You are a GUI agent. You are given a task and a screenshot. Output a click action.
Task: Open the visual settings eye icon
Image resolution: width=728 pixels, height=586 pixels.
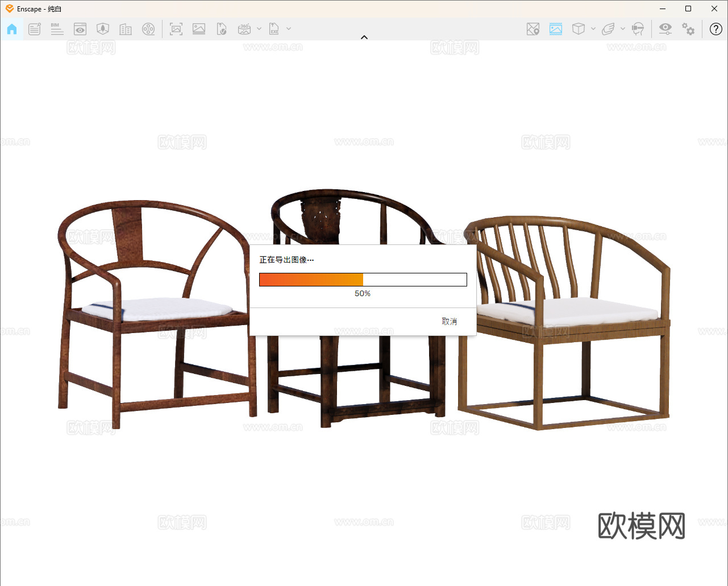[x=665, y=29]
